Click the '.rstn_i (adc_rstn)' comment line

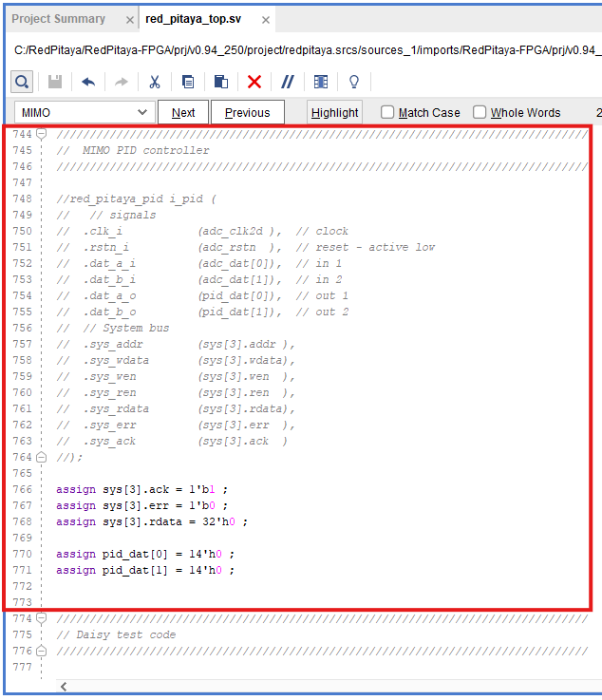(x=245, y=247)
